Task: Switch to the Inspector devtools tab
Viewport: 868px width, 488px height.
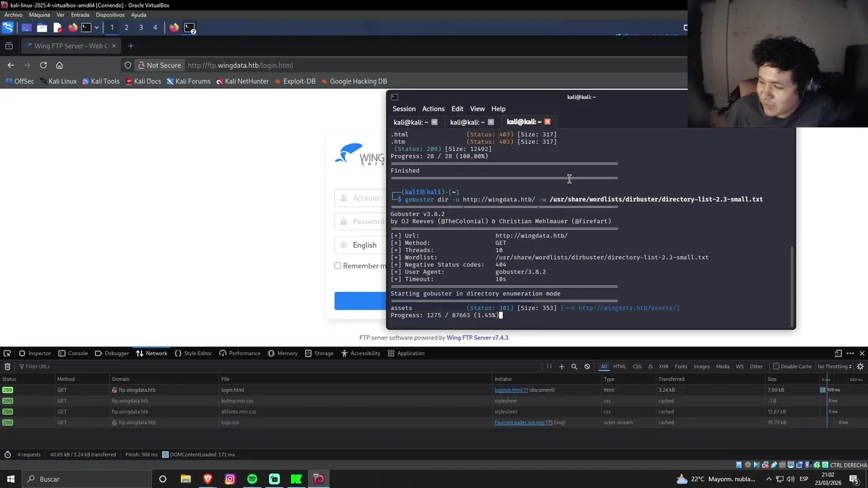Action: point(35,353)
